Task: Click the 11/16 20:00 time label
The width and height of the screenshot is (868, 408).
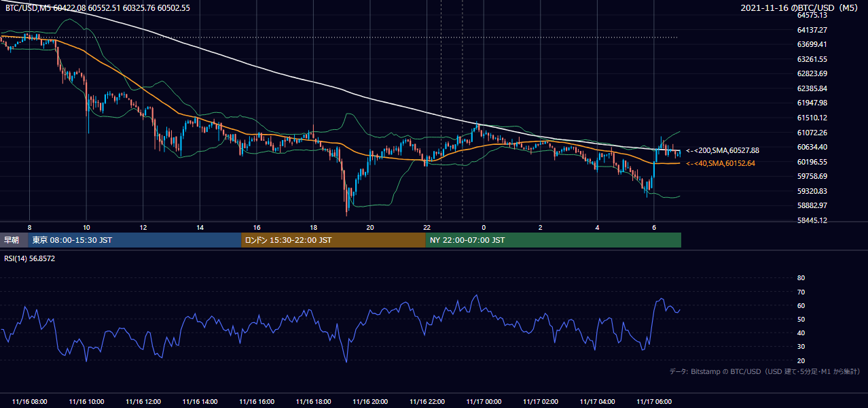Action: point(370,402)
